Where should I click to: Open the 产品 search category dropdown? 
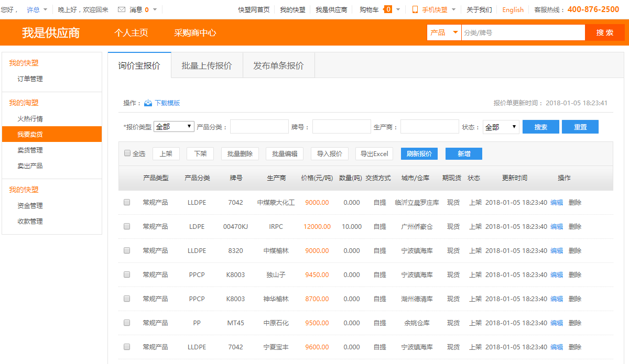point(444,32)
